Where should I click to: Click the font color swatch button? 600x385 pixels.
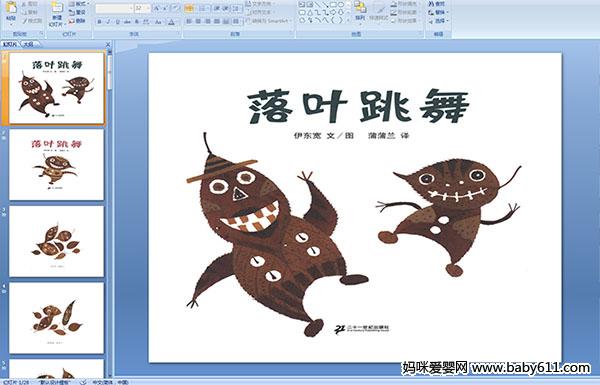coord(171,22)
